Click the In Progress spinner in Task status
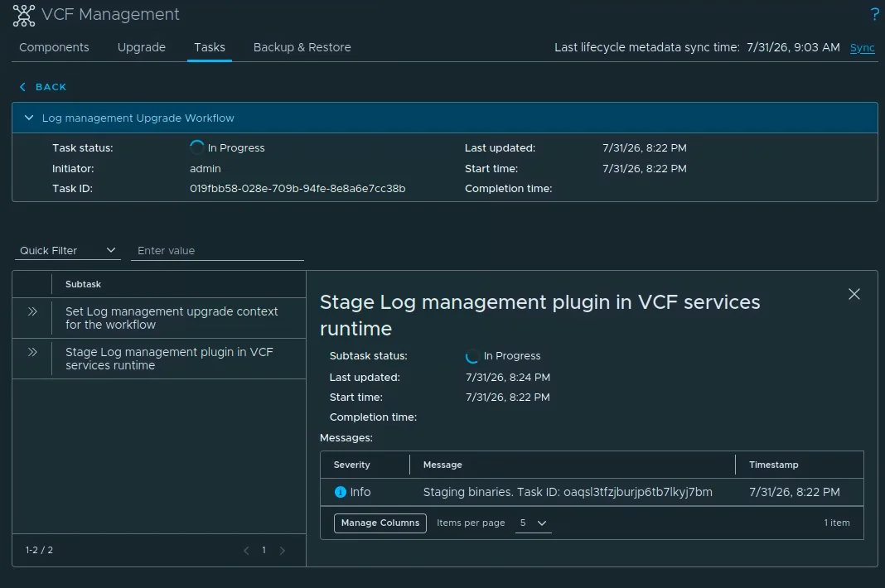 (196, 147)
